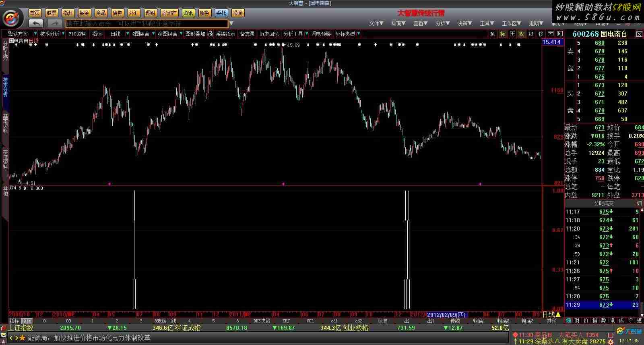Click the 系统指示 toolbar item
The image size is (644, 345).
point(225,34)
